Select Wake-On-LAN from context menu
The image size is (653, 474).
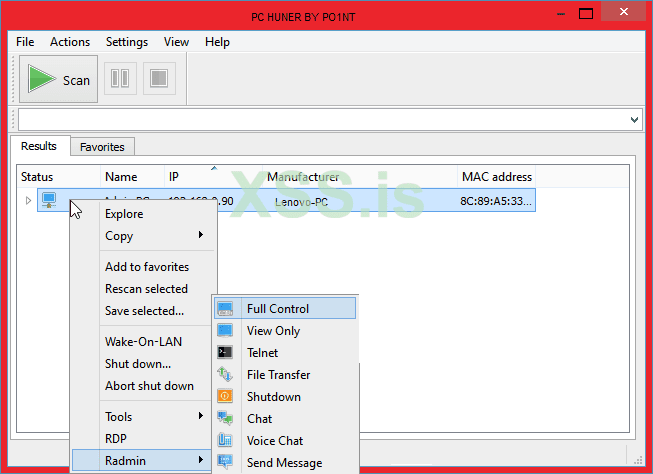[x=144, y=342]
